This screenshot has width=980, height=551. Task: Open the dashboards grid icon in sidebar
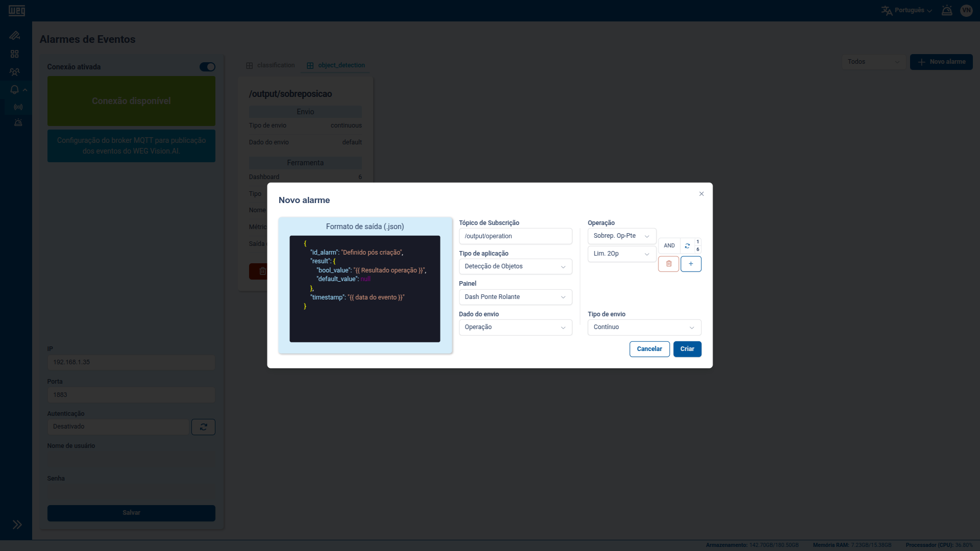(15, 54)
